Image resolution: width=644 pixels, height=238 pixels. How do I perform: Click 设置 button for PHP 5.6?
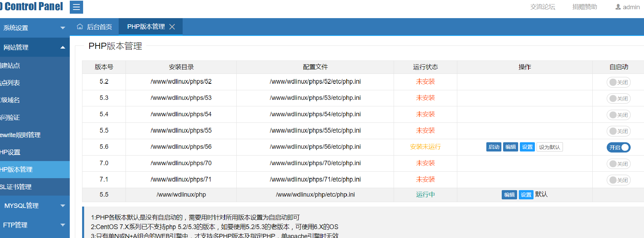coord(527,147)
